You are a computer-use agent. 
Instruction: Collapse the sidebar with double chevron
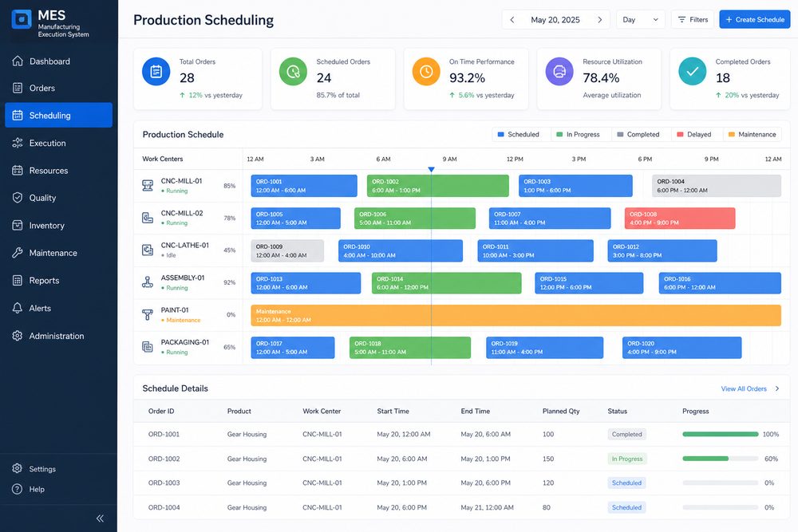click(x=101, y=518)
